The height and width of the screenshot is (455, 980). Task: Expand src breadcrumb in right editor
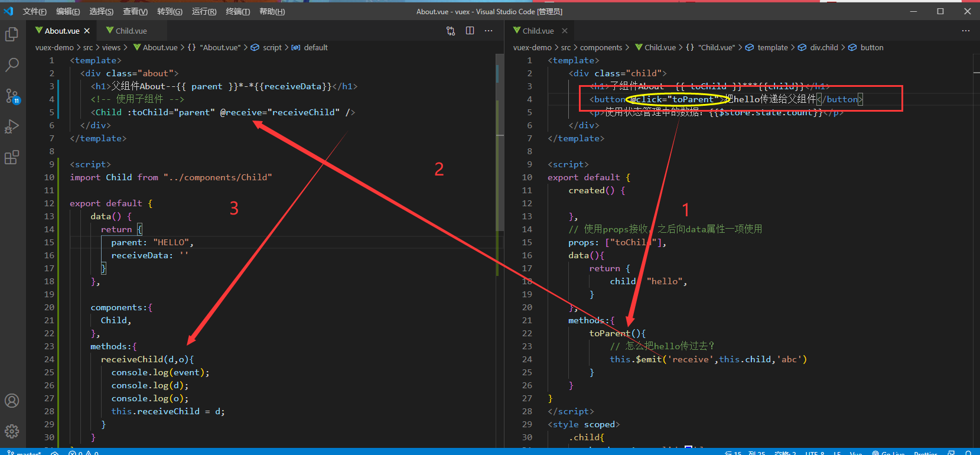565,47
